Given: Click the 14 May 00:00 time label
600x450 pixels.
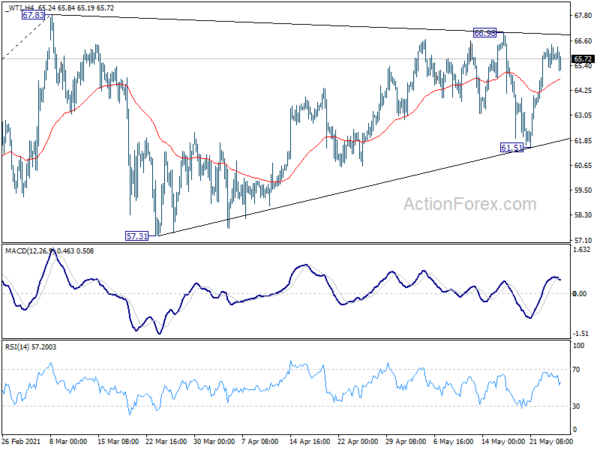Looking at the screenshot, I should [503, 441].
